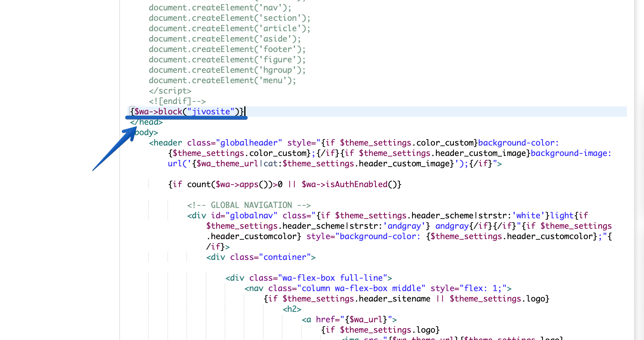Click the {if $theme_settings.header_sitename line
This screenshot has height=340, width=644.
coord(406,299)
